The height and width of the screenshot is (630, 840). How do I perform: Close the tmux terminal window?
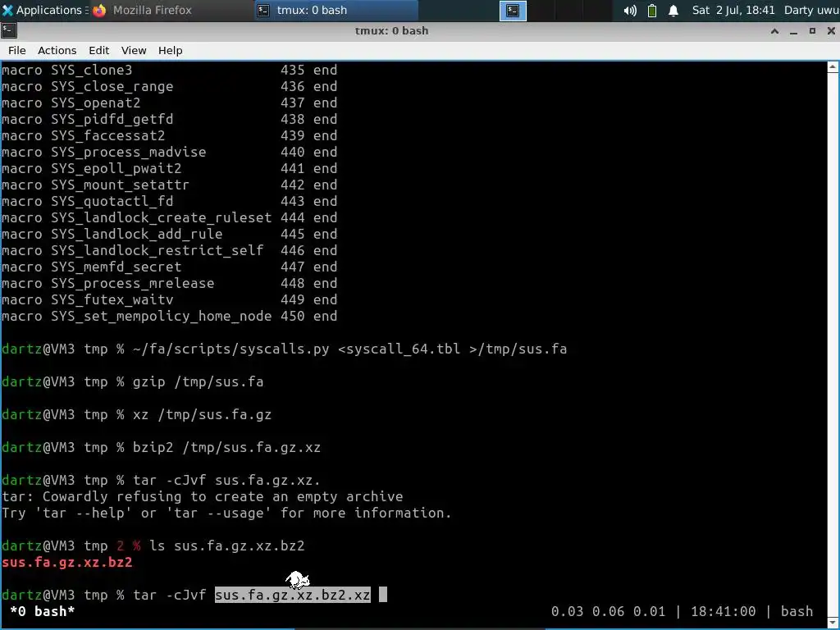[x=831, y=31]
